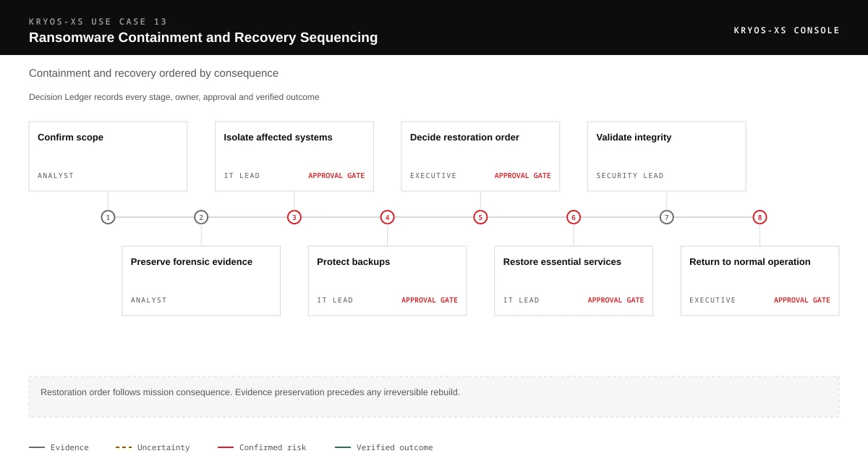Select timeline step 4 marker
This screenshot has width=868, height=456.
click(387, 217)
